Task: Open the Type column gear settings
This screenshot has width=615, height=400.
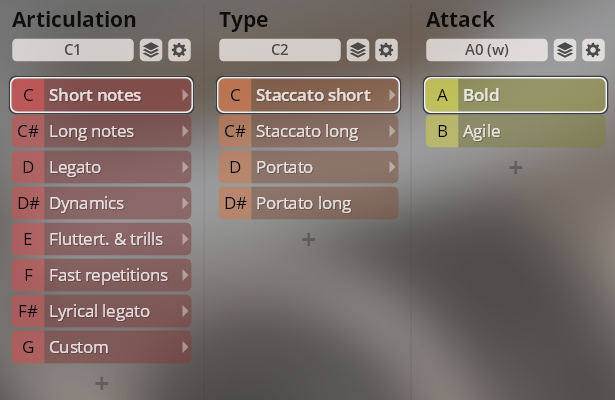Action: tap(386, 50)
